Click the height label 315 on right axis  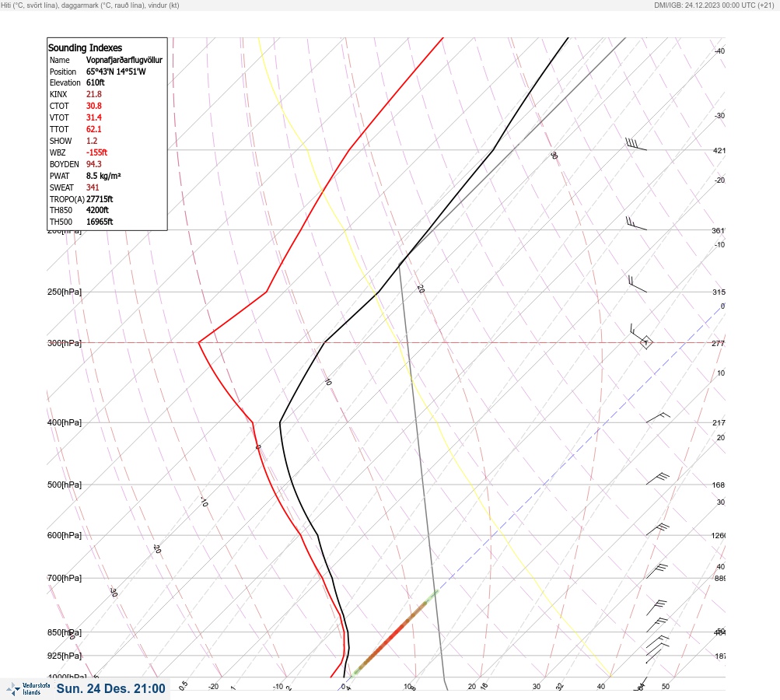(x=719, y=292)
